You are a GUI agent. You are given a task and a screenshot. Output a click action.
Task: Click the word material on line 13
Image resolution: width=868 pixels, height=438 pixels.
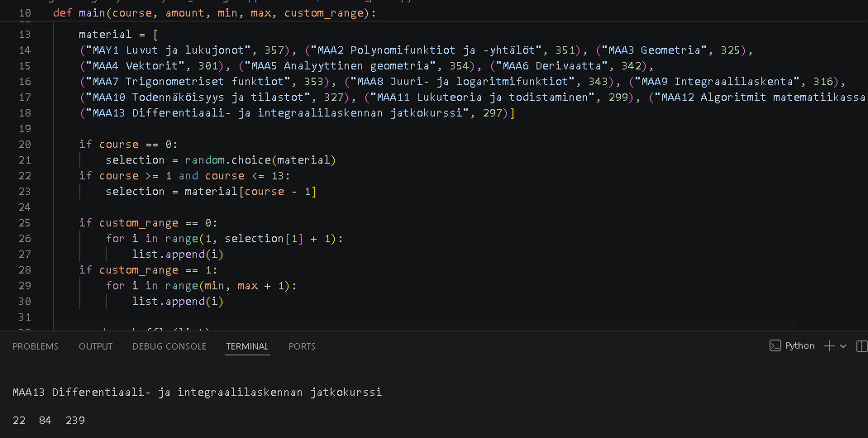105,35
